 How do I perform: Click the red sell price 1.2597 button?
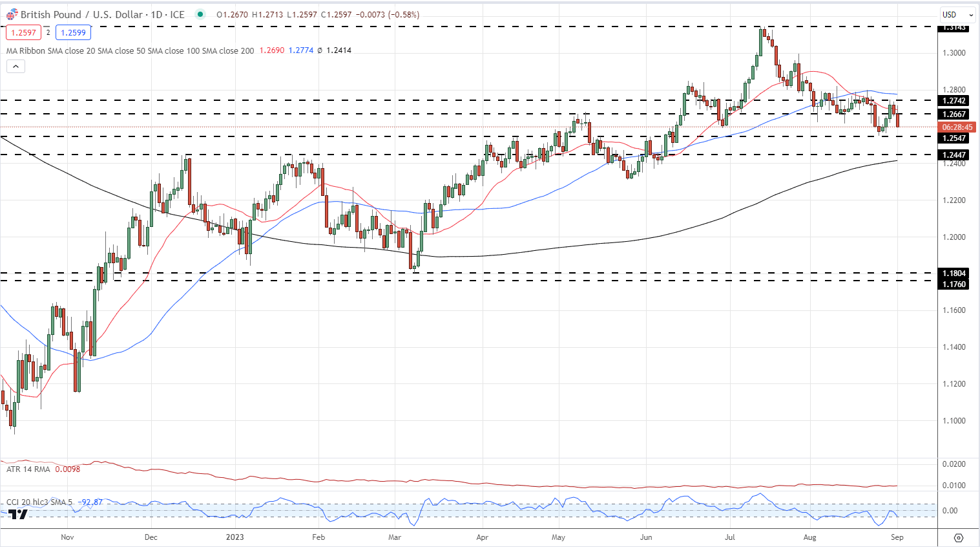(x=24, y=32)
